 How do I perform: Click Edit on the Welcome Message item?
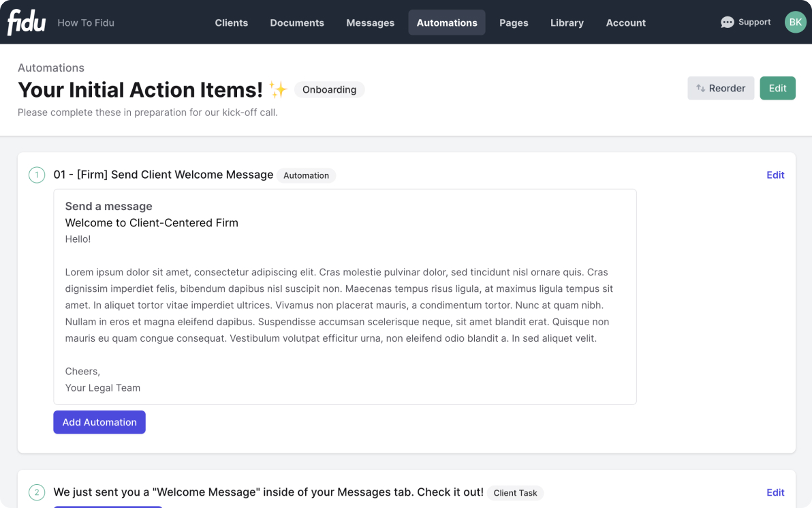775,175
